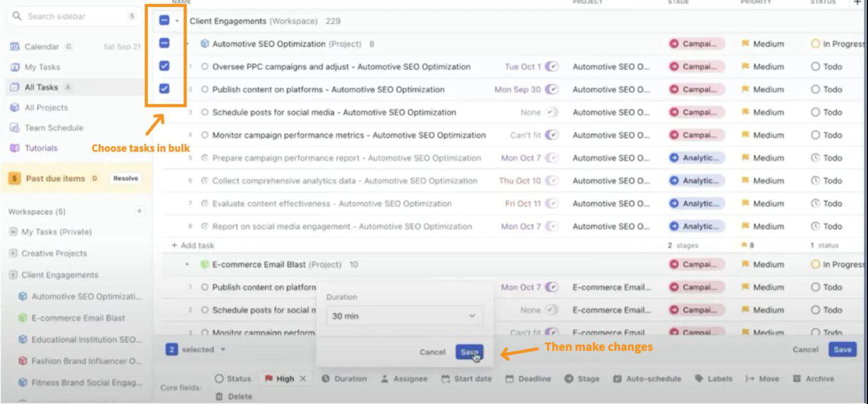Save the duration change in the popup
The image size is (868, 404).
tap(470, 351)
